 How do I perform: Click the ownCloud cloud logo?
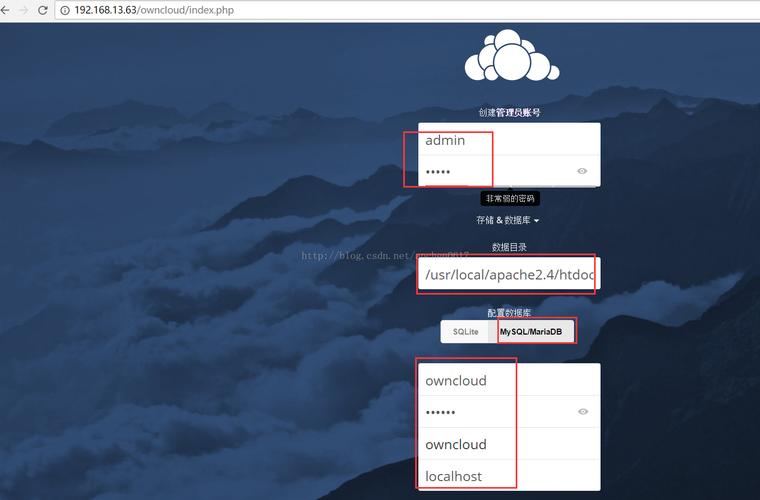[511, 55]
